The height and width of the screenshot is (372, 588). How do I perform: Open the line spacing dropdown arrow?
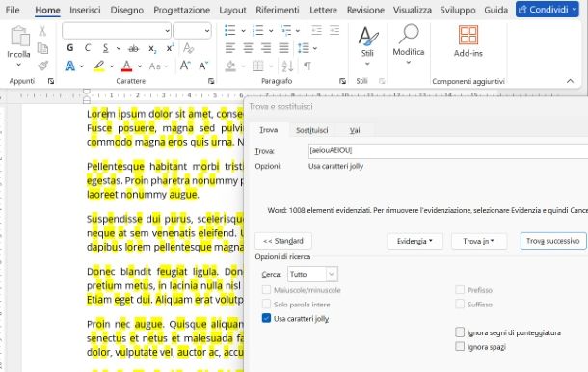315,48
